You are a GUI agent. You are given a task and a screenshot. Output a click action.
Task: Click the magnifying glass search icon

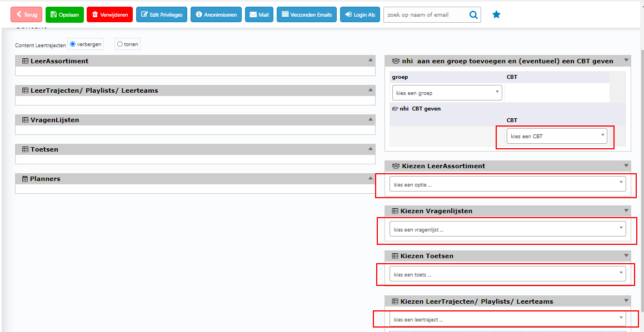coord(473,15)
